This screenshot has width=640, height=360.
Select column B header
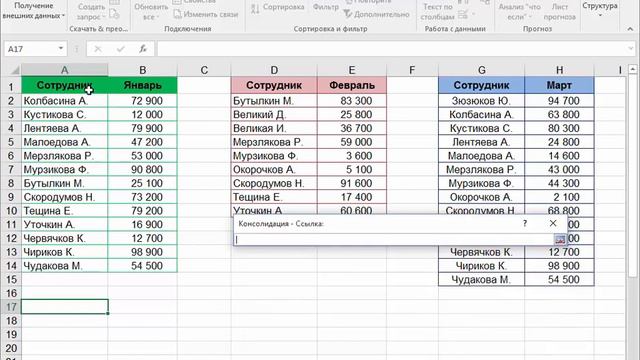point(142,70)
